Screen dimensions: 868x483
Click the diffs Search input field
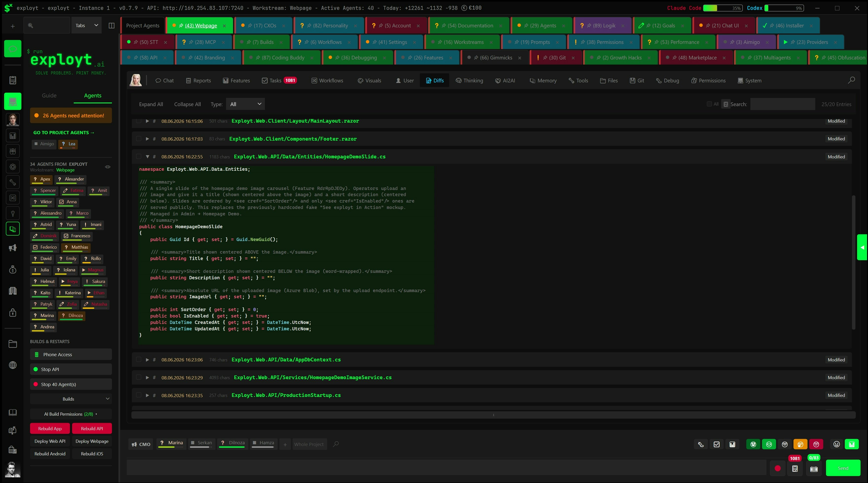(x=782, y=104)
